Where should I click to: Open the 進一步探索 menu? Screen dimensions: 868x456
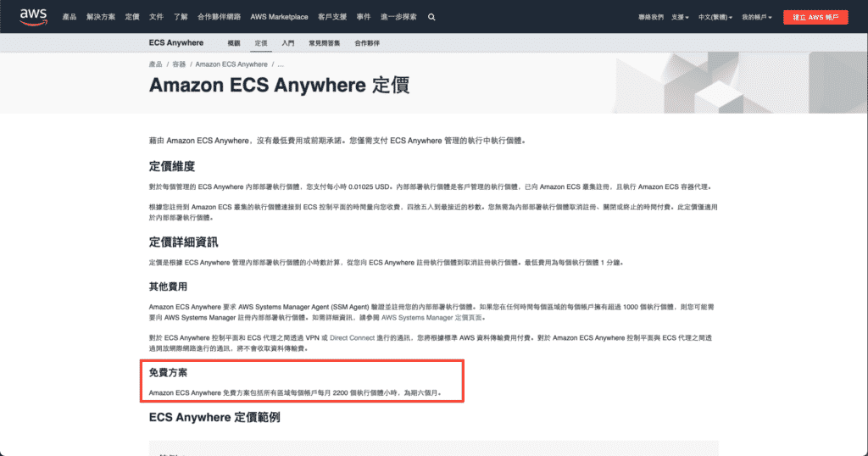398,17
